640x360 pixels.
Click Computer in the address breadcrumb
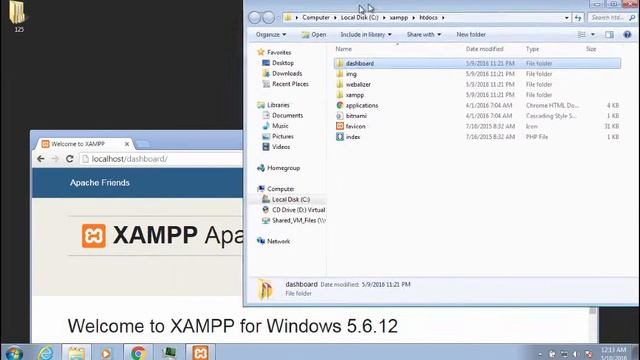(x=316, y=18)
